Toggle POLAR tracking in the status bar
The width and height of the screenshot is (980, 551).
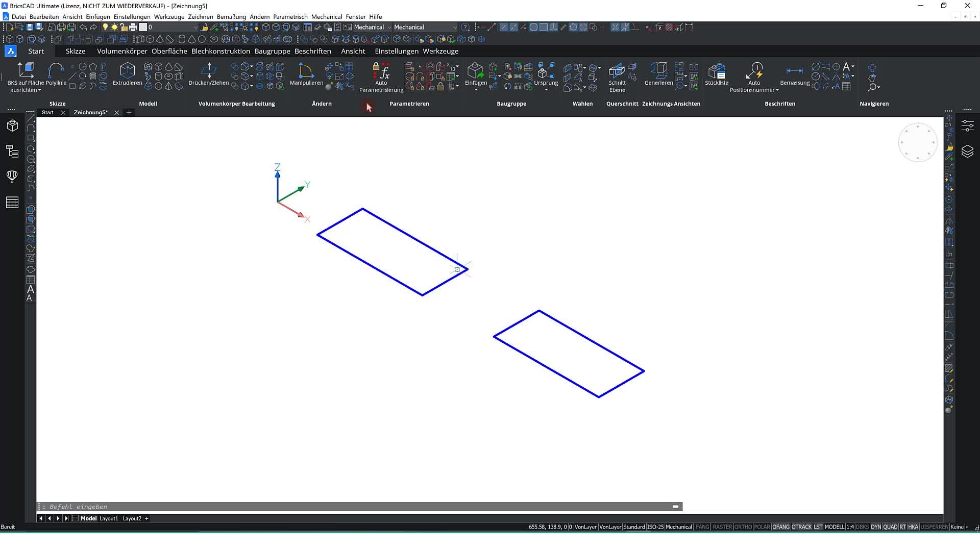pos(762,527)
